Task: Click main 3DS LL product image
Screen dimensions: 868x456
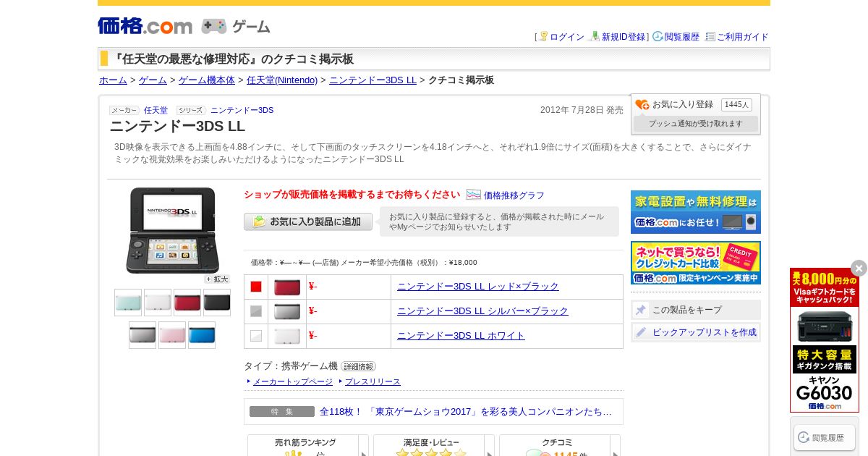Action: coord(172,231)
